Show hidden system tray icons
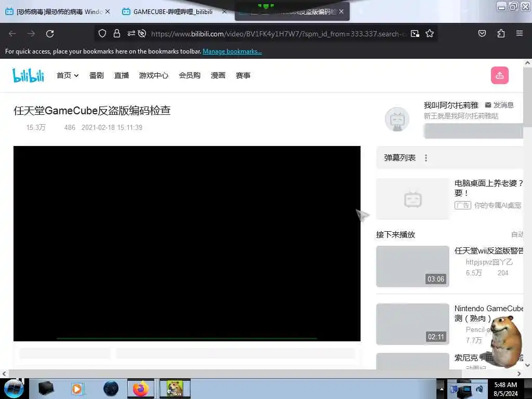 (x=442, y=389)
